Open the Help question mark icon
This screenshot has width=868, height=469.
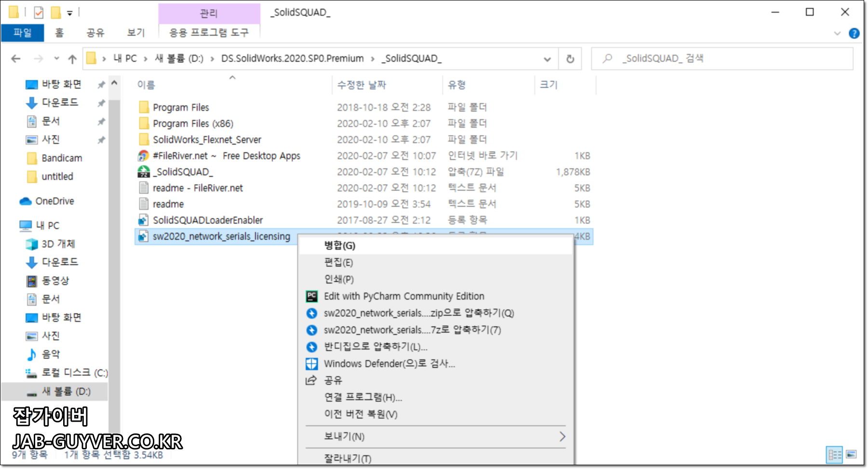tap(854, 33)
